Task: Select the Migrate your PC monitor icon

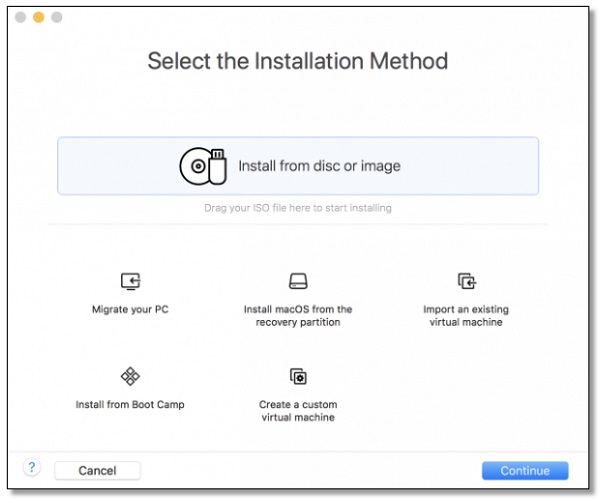Action: pos(130,281)
